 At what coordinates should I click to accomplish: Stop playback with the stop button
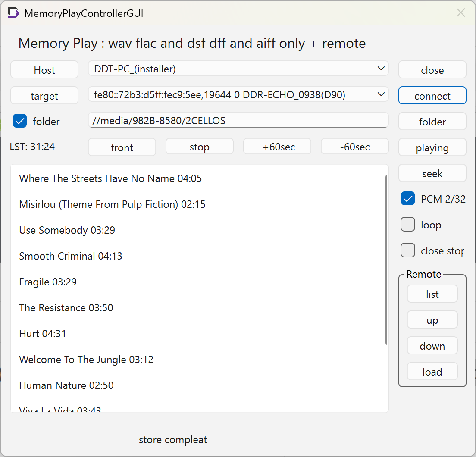tap(200, 147)
